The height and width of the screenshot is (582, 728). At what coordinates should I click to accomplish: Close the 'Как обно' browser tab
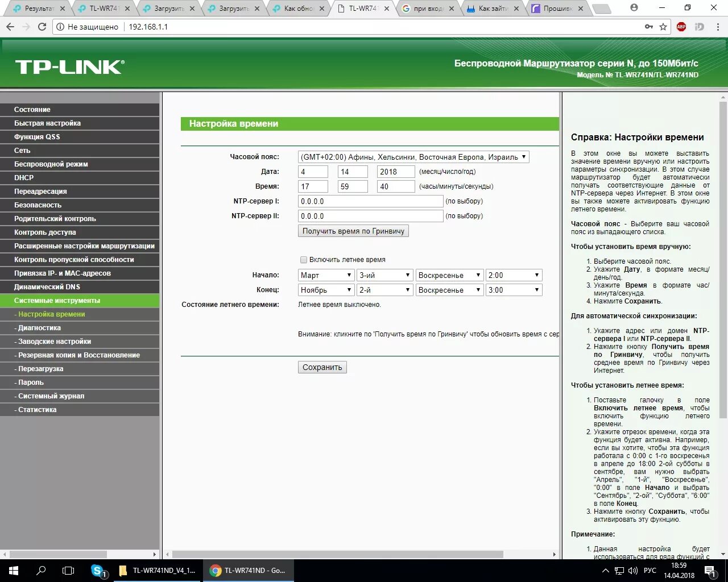321,9
